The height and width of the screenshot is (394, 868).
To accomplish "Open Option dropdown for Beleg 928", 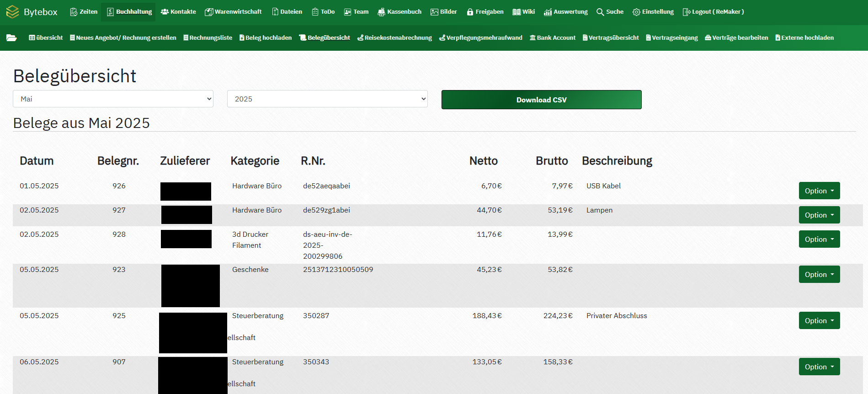I will point(819,239).
